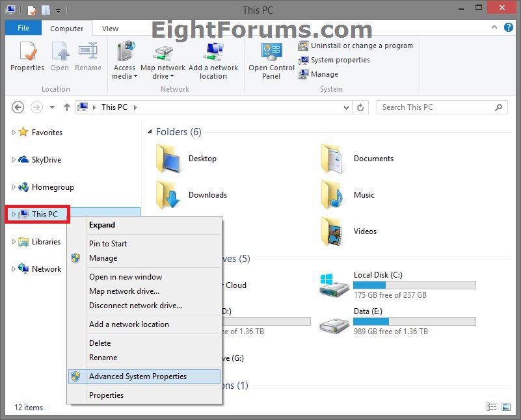Switch to the View ribbon tab

point(109,28)
